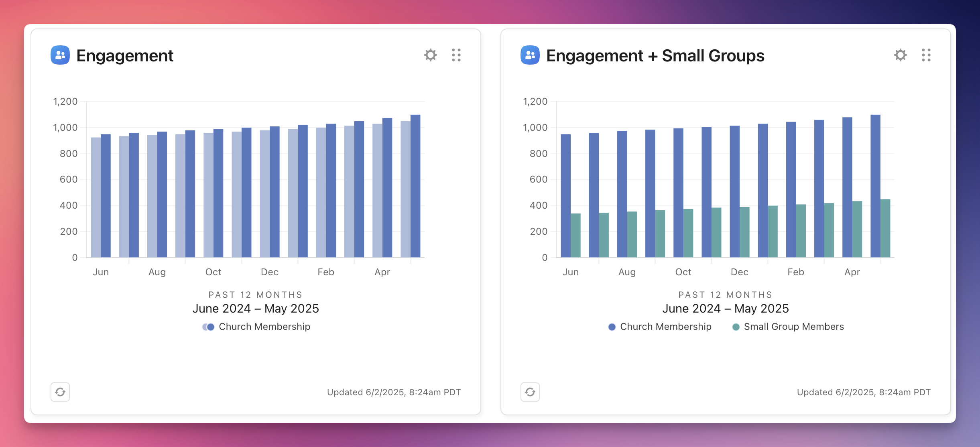Click the last dark bar in Engagement chart
The image size is (980, 447).
click(415, 187)
